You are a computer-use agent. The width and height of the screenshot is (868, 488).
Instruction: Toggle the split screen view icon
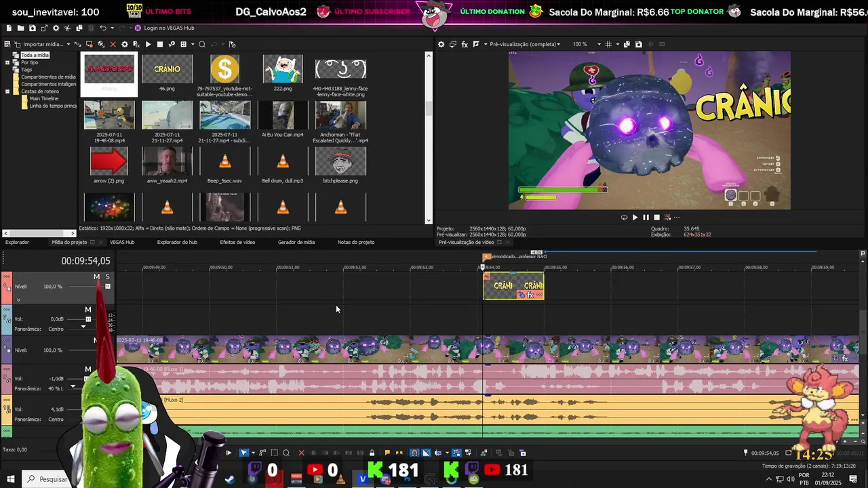coord(476,44)
